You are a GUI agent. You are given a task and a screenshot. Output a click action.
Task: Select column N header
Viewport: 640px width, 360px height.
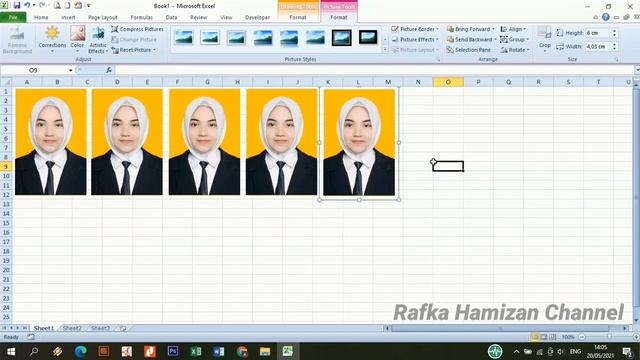418,82
